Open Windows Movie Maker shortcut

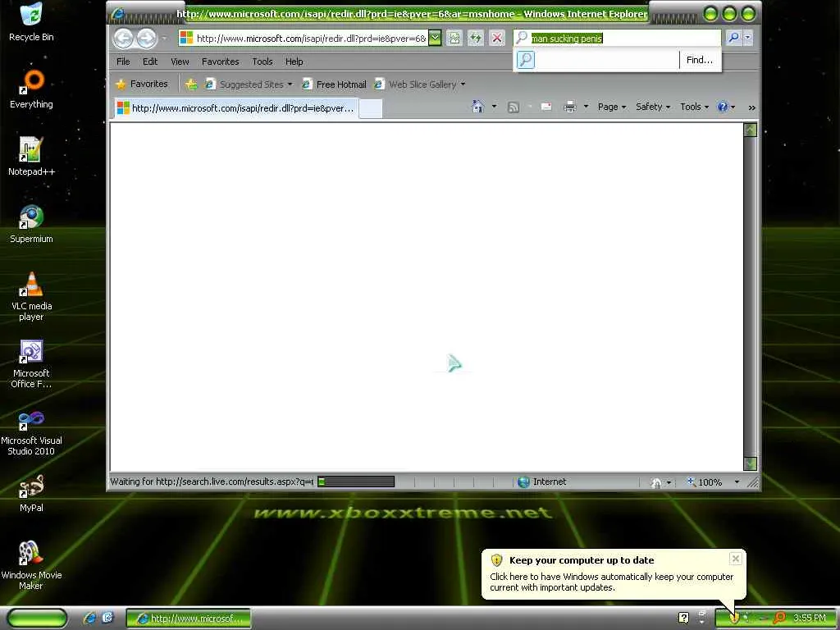pyautogui.click(x=31, y=566)
